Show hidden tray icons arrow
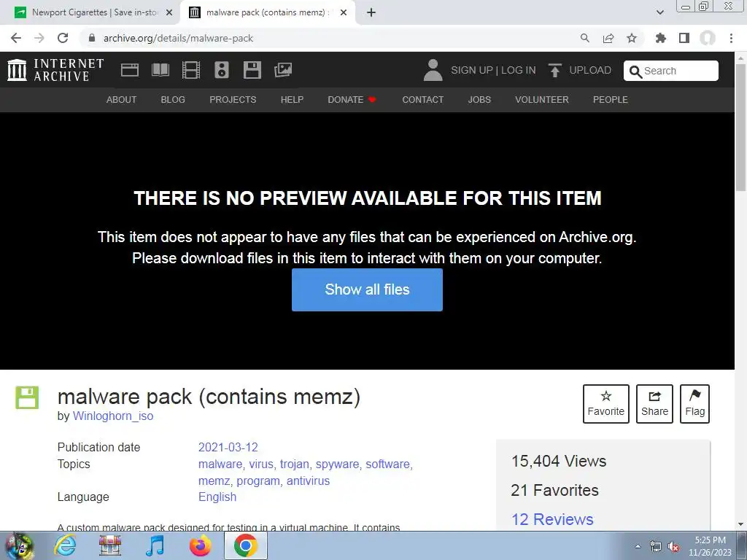Image resolution: width=747 pixels, height=560 pixels. (638, 546)
